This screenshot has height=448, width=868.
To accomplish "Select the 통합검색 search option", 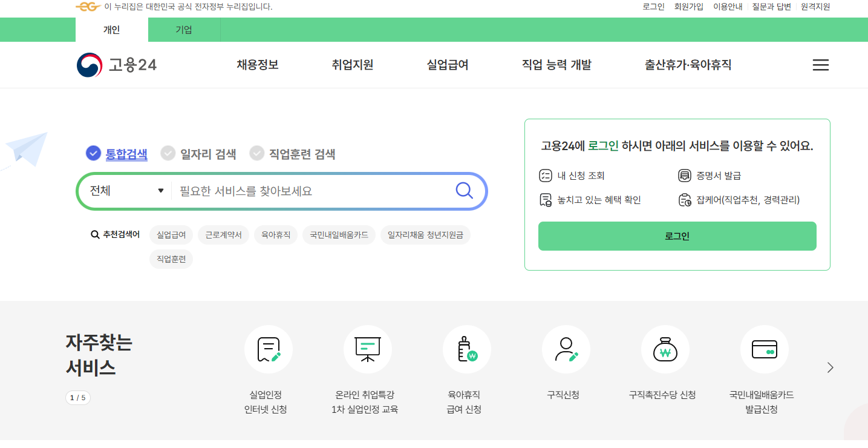I will click(x=117, y=154).
